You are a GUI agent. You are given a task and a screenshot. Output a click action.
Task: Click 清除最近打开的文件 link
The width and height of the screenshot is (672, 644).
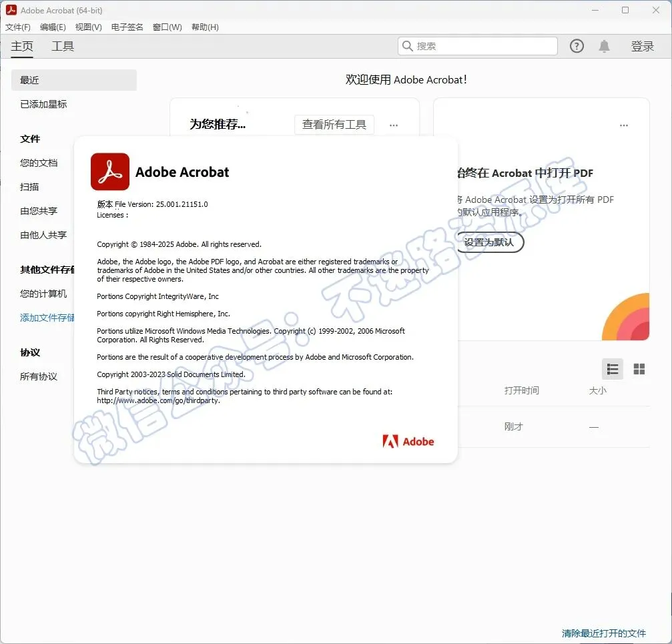coord(603,633)
